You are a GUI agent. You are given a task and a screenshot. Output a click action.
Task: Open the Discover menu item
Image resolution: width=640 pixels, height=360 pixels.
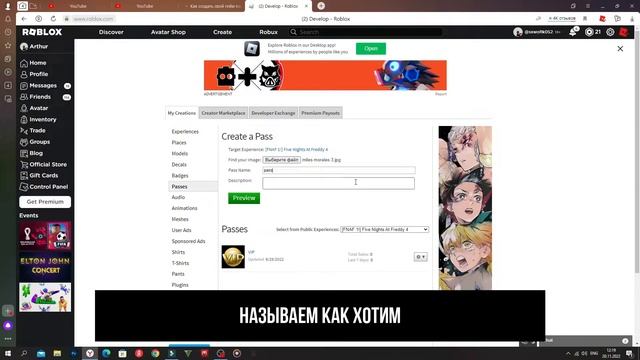(x=111, y=32)
